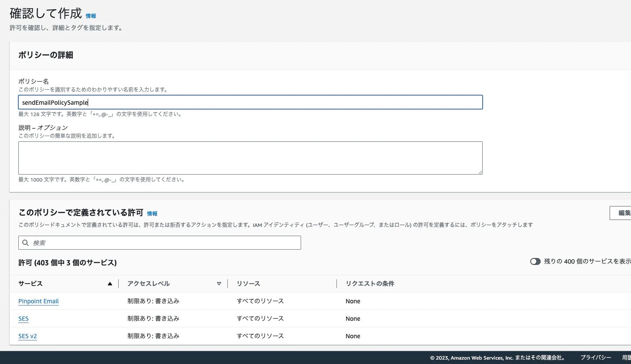Viewport: 631px width, 364px height.
Task: Click the リソース column header
Action: click(x=248, y=284)
